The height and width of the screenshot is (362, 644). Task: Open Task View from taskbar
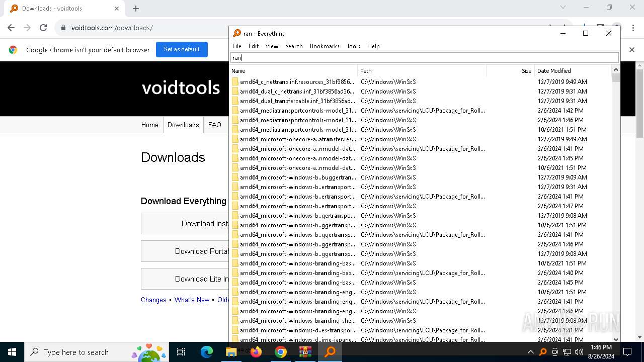coord(181,352)
